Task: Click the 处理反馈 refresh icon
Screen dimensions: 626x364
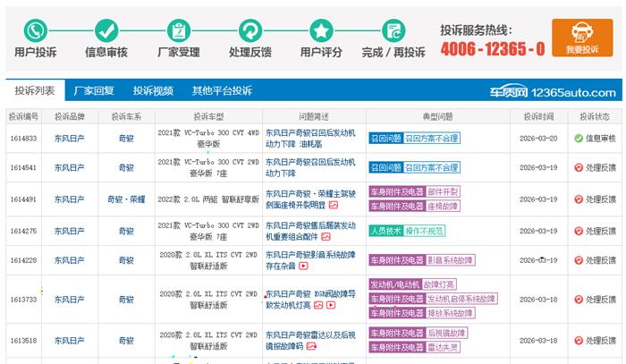Action: click(x=250, y=30)
